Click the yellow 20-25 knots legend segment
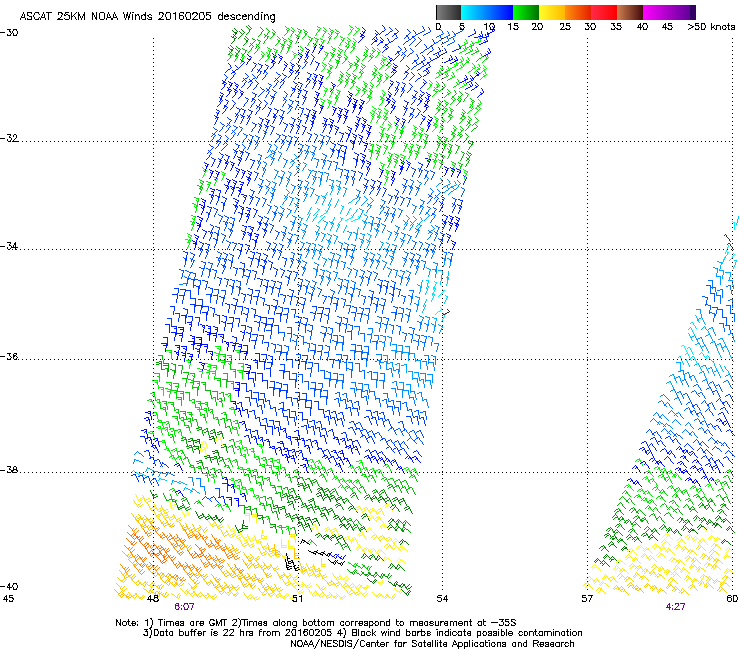740x650 pixels. tap(552, 12)
